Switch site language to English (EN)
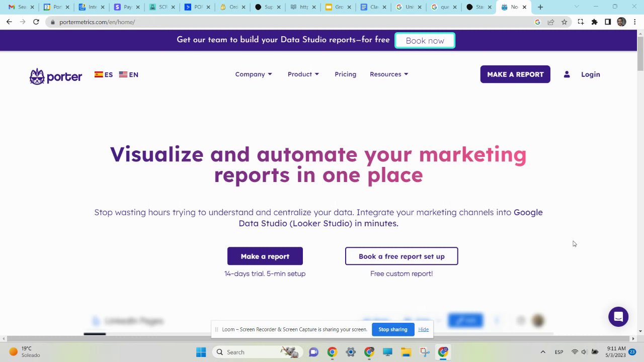This screenshot has height=362, width=644. point(129,74)
